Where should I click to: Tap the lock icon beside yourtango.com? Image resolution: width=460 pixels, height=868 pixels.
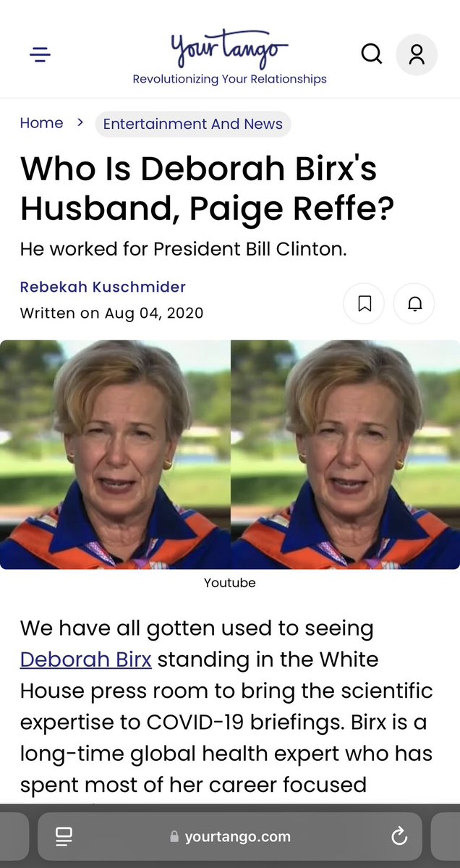pos(175,836)
